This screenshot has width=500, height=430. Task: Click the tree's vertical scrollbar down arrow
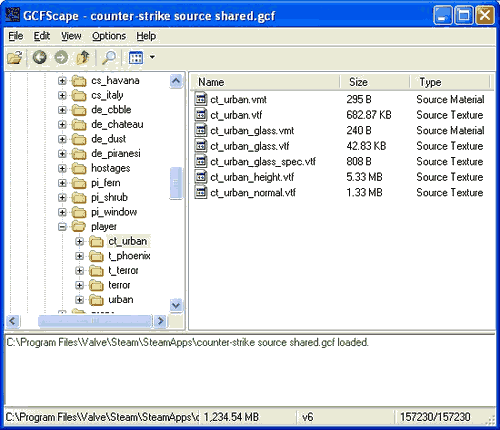[176, 305]
